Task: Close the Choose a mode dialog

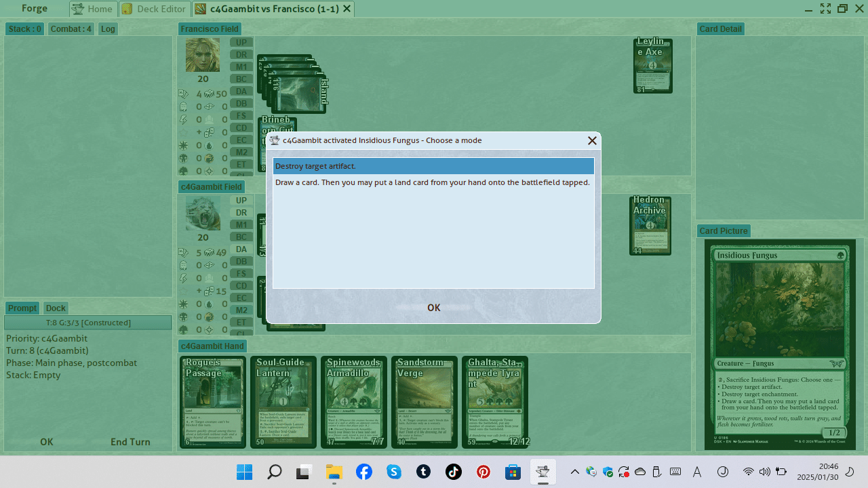Action: pos(592,140)
